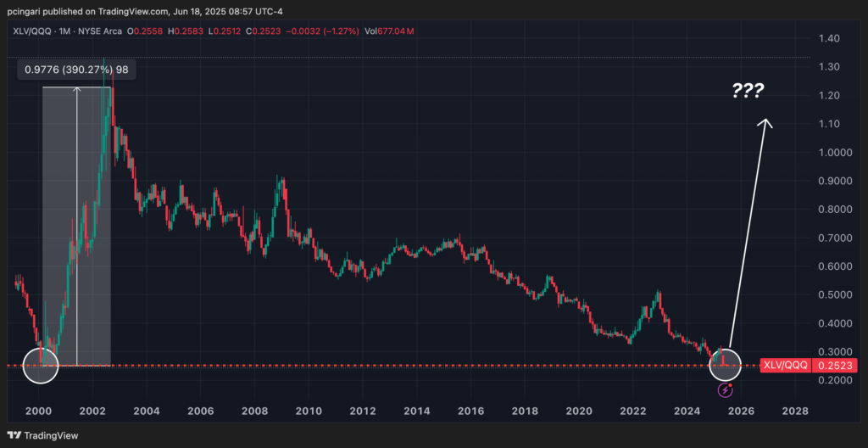Click the red XLV/QQQ price label tag
This screenshot has width=868, height=448.
point(785,366)
